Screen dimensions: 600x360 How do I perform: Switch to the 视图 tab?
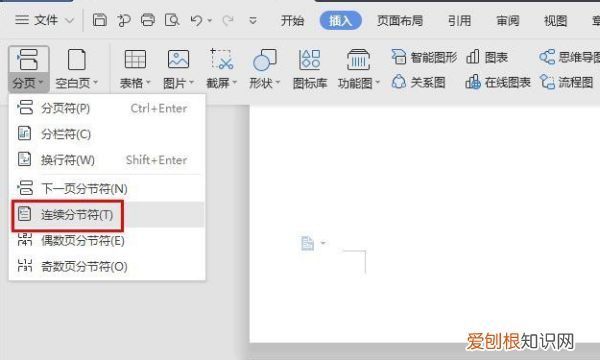(x=555, y=20)
